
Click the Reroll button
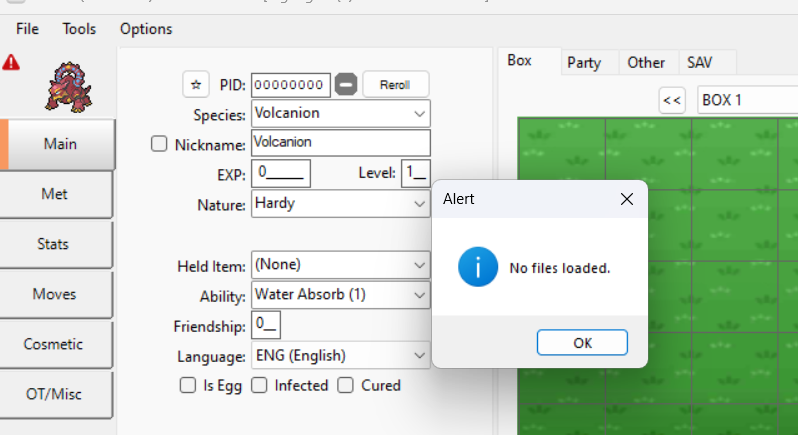pyautogui.click(x=395, y=85)
